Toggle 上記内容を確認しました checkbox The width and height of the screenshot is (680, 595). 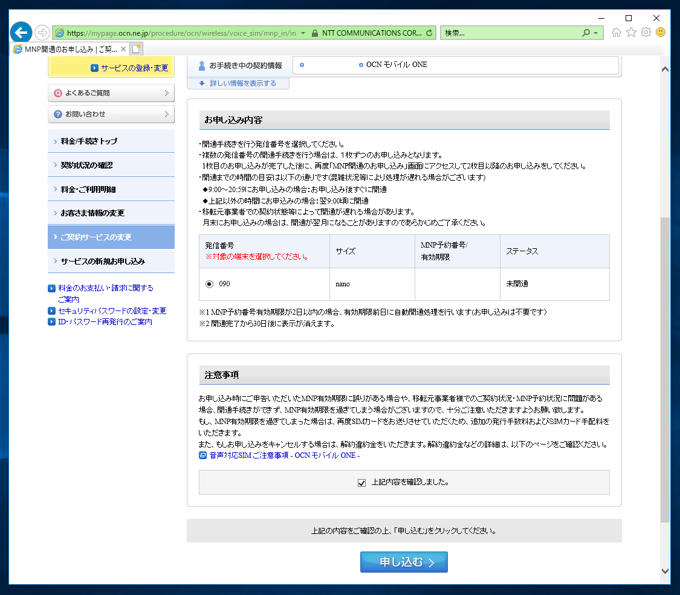point(362,483)
